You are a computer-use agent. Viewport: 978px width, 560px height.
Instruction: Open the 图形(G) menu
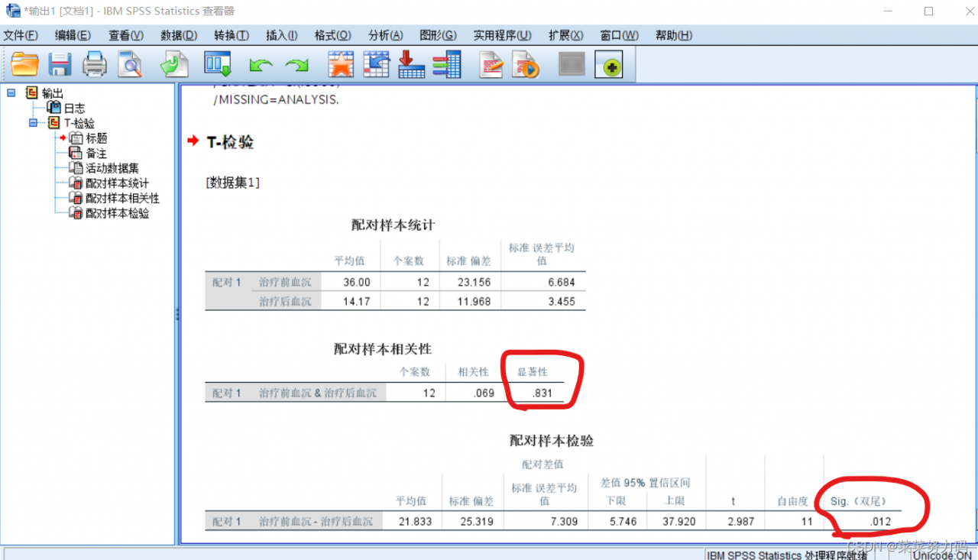(x=438, y=36)
